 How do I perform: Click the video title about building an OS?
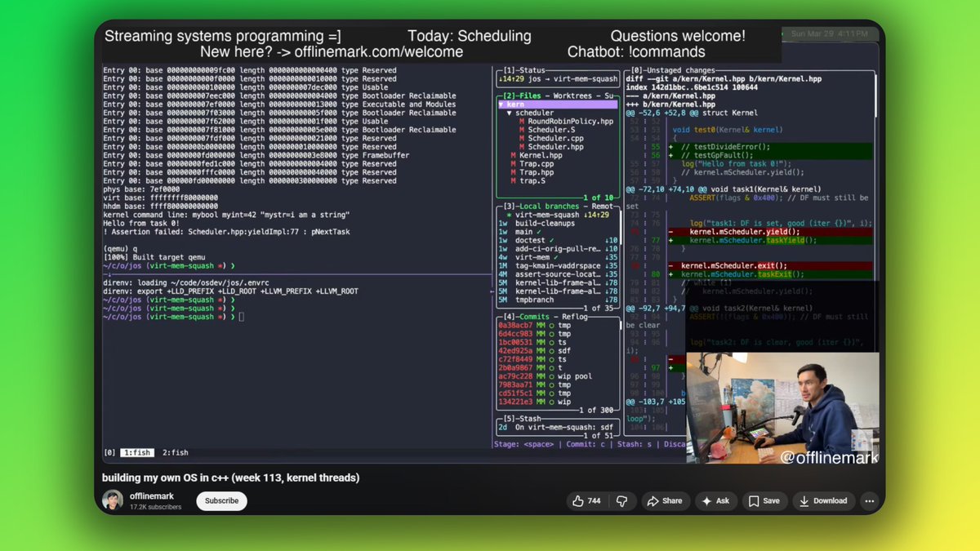[230, 478]
